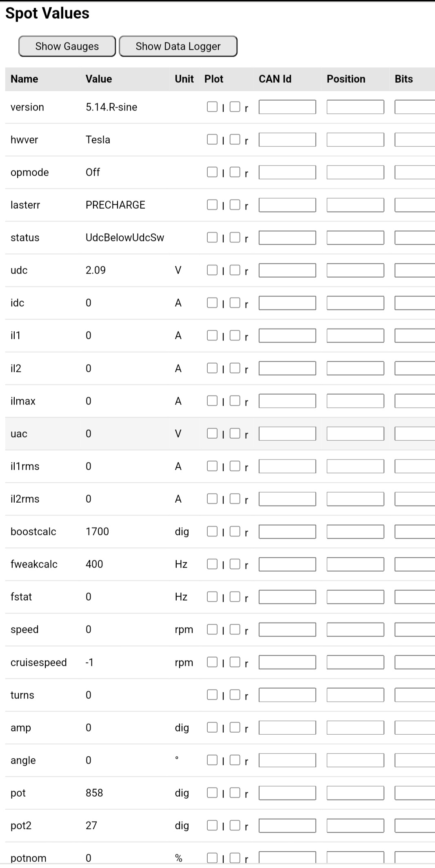Click the uac row name
The image size is (435, 868).
coord(19,434)
